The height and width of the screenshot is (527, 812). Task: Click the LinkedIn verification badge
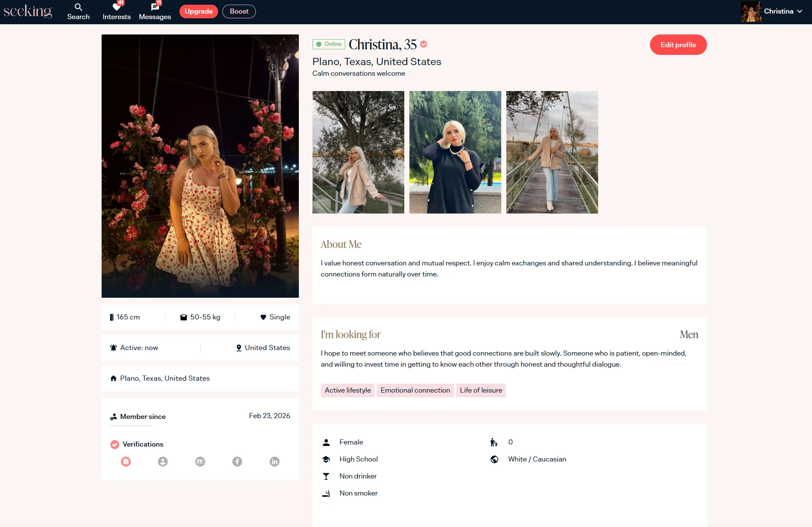coord(275,461)
